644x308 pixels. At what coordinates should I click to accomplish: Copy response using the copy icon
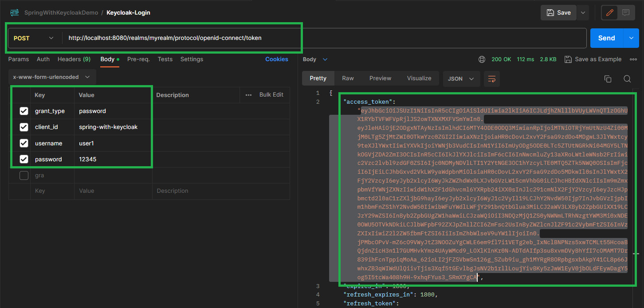pyautogui.click(x=608, y=78)
